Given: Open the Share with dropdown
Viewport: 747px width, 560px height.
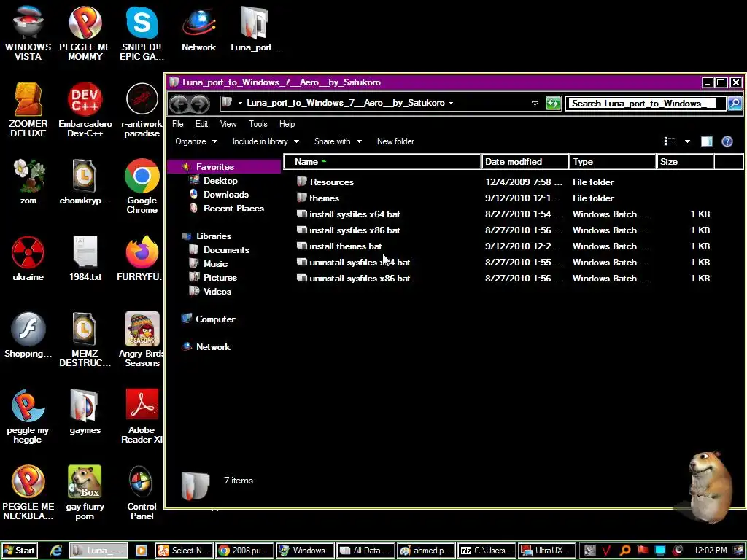Looking at the screenshot, I should (x=338, y=141).
